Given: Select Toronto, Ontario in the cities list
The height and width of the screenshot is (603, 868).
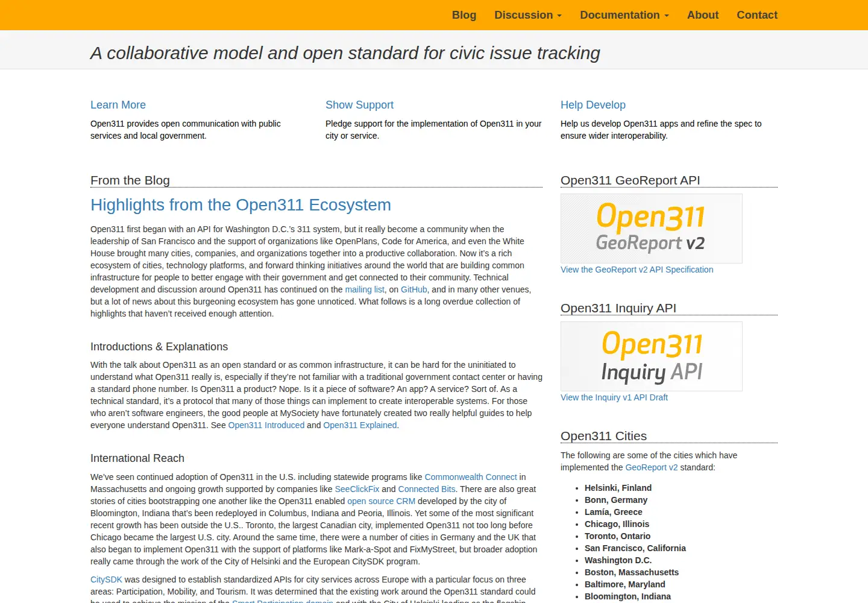Looking at the screenshot, I should [617, 536].
